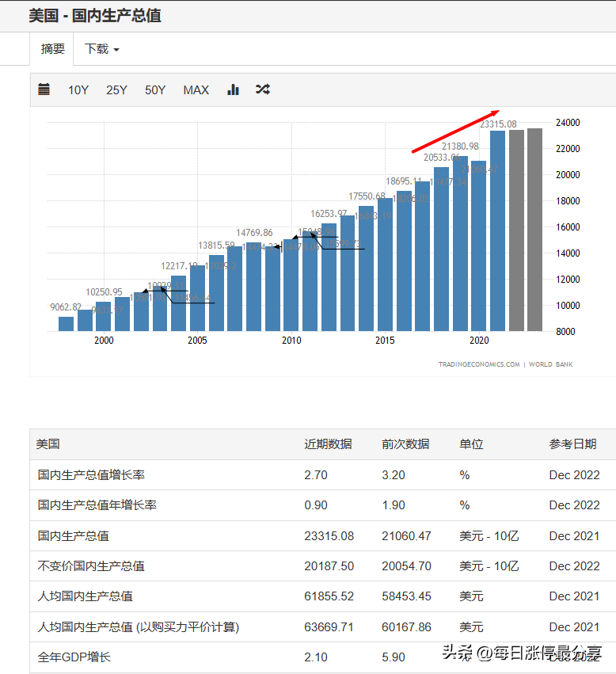
Task: Open 人均国内生产总值 (以购买力平价计算) link
Action: 139,627
